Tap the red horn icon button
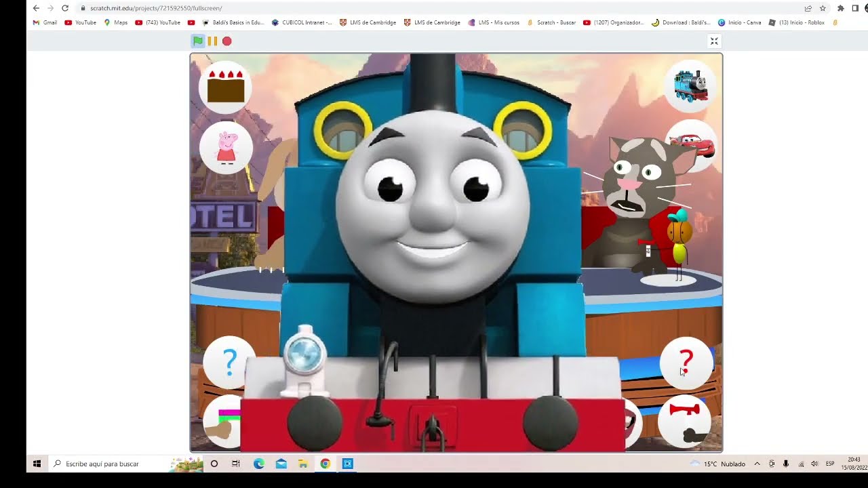Viewport: 868px width, 488px height. click(x=685, y=420)
